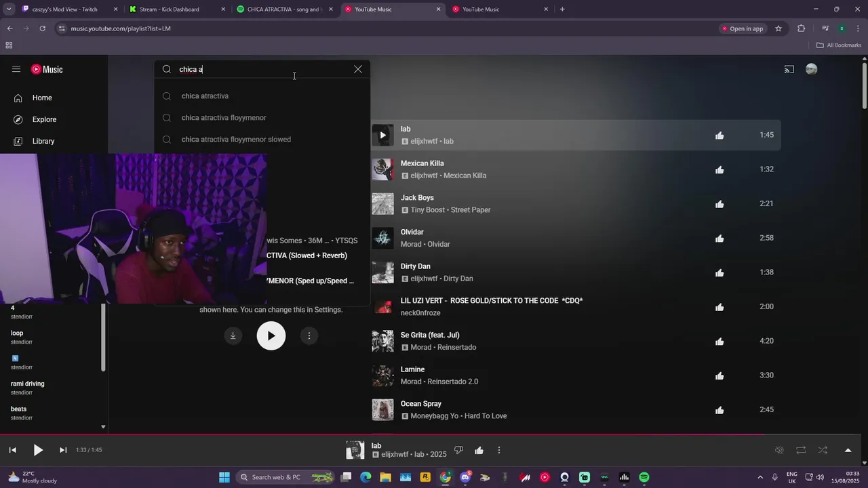Toggle like on Se Grita

coord(719,342)
